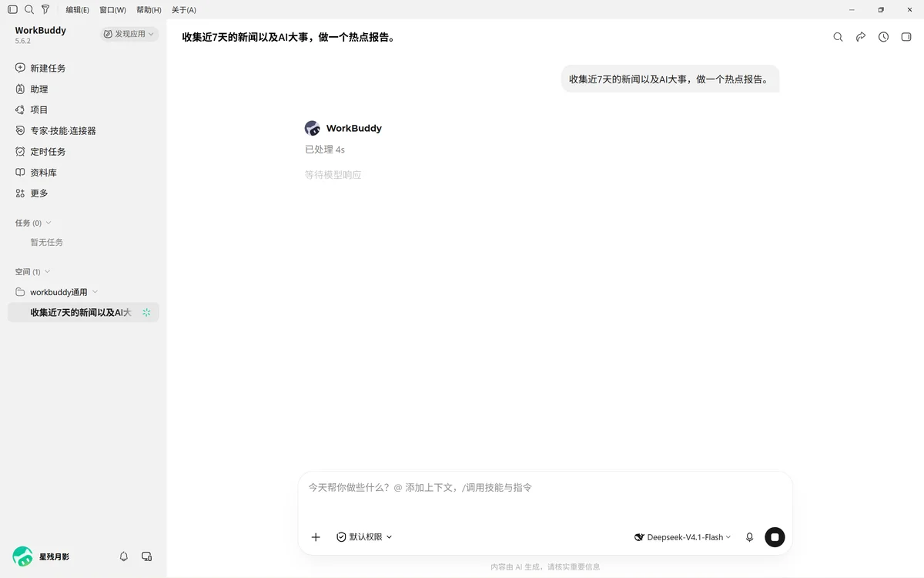This screenshot has width=924, height=578.
Task: Toggle the right side panel icon
Action: tap(906, 37)
